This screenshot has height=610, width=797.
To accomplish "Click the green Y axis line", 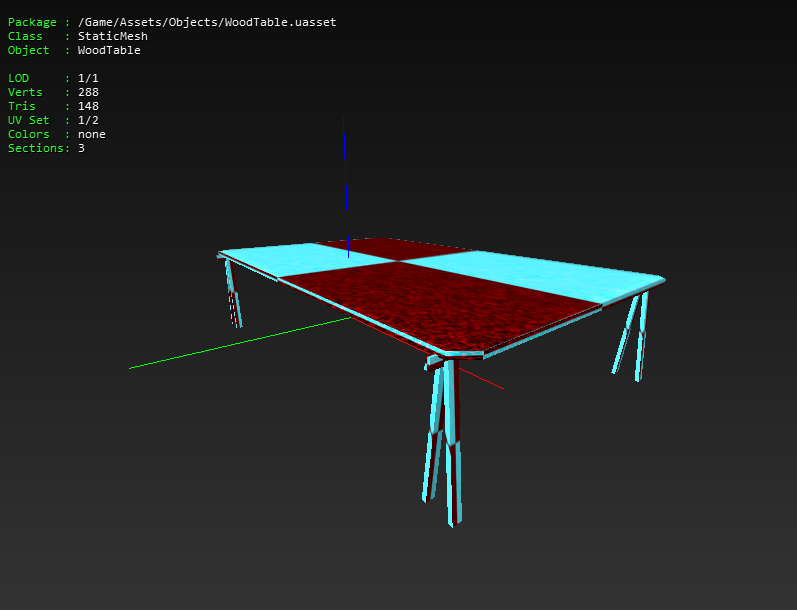I will [x=239, y=343].
